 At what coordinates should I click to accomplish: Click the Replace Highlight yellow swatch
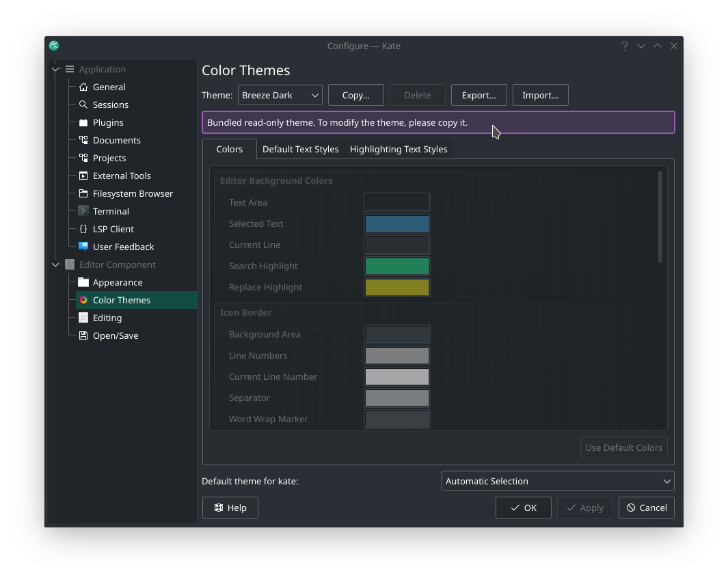(x=397, y=287)
